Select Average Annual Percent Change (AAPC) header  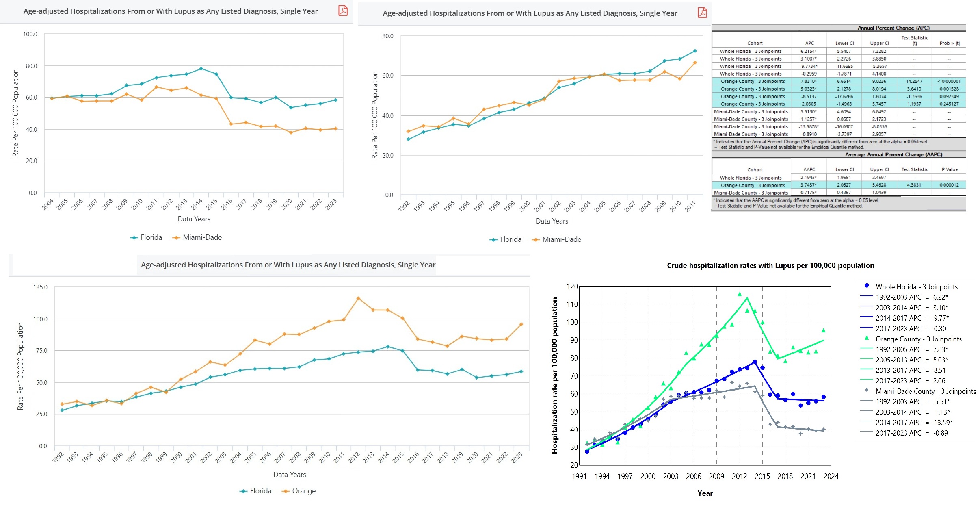[893, 155]
